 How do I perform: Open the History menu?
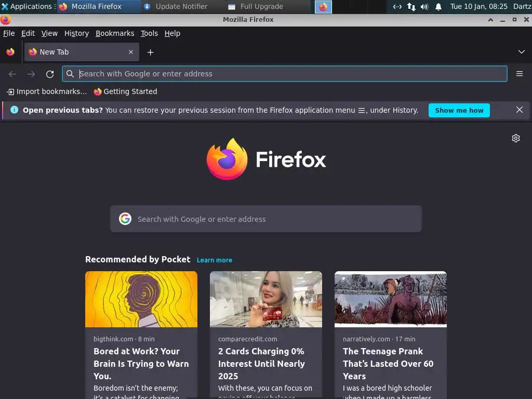[77, 33]
